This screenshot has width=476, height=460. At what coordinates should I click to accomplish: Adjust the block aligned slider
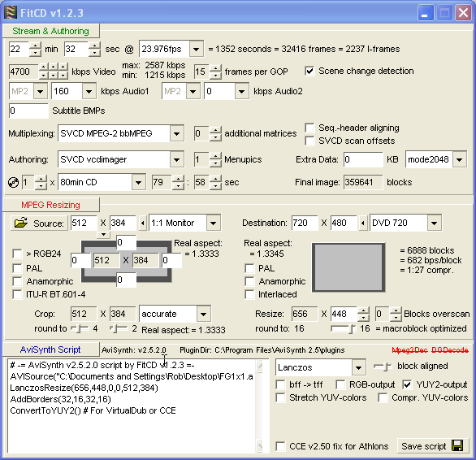click(x=383, y=367)
